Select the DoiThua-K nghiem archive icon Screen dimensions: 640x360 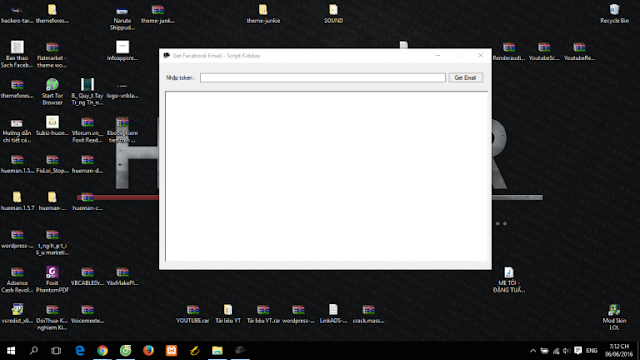click(x=52, y=317)
